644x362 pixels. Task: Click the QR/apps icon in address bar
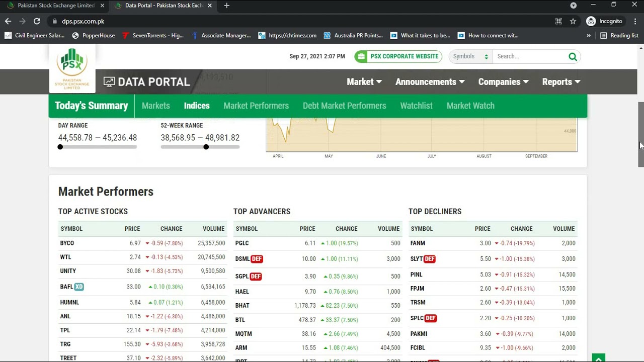pyautogui.click(x=558, y=21)
